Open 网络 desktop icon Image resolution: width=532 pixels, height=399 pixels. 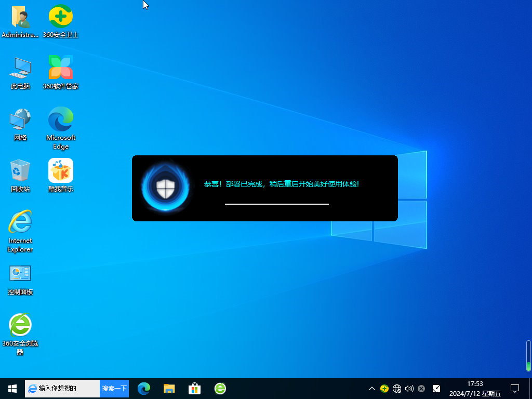pos(20,124)
